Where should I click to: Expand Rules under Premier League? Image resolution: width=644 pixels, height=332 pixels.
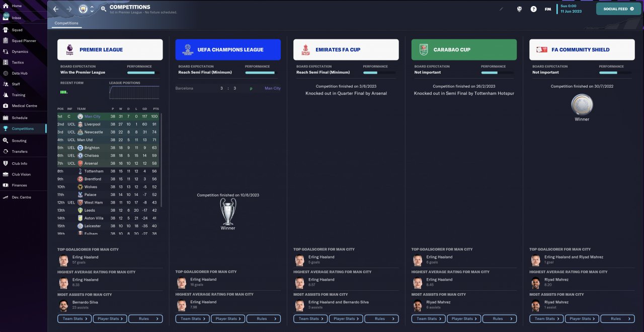145,318
